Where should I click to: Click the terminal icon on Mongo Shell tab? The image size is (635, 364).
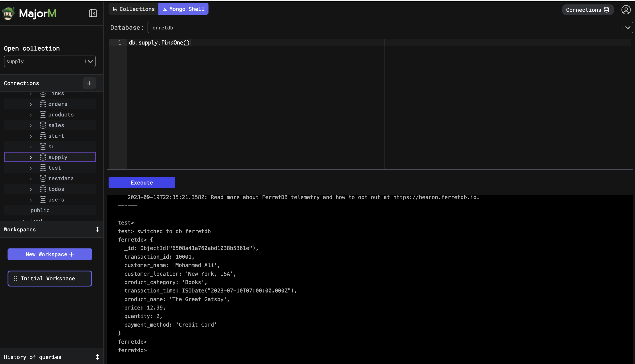(x=165, y=9)
